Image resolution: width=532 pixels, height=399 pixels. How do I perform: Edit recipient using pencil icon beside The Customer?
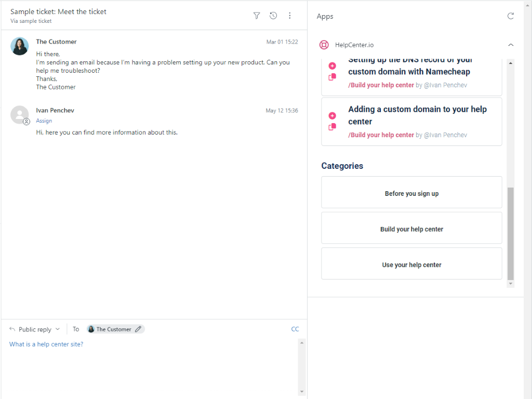(138, 329)
